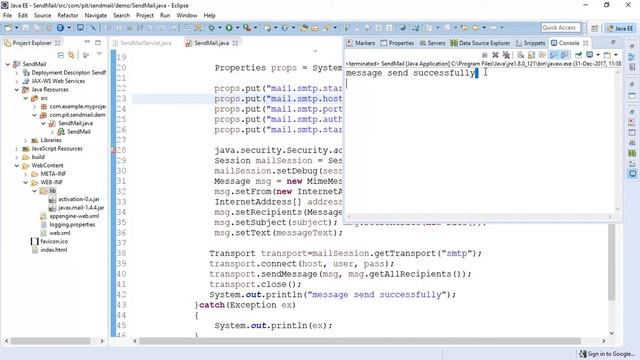The width and height of the screenshot is (640, 360).
Task: Toggle Link with Editor in Project Explorer
Action: coord(71,55)
